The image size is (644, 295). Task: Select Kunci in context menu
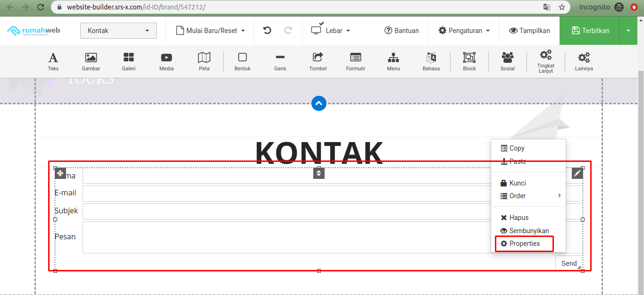528,183
